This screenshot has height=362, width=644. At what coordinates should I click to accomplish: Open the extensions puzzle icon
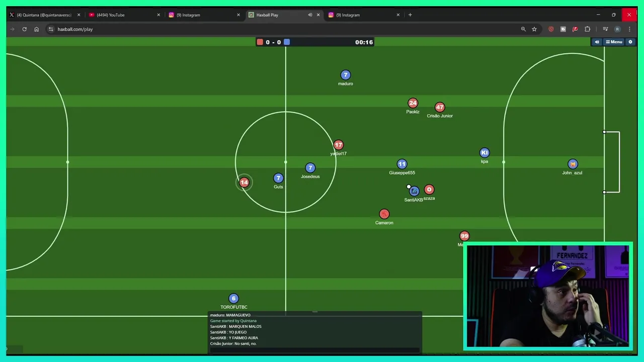pos(587,29)
